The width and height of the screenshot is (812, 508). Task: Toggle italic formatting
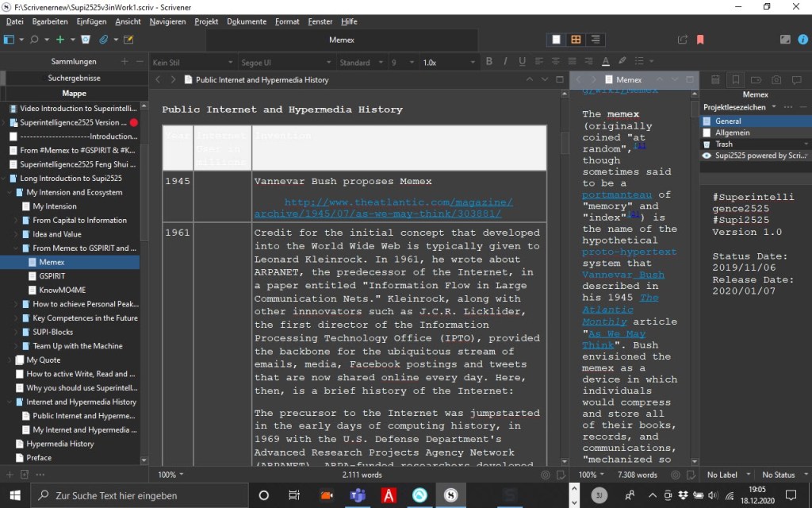tap(505, 62)
